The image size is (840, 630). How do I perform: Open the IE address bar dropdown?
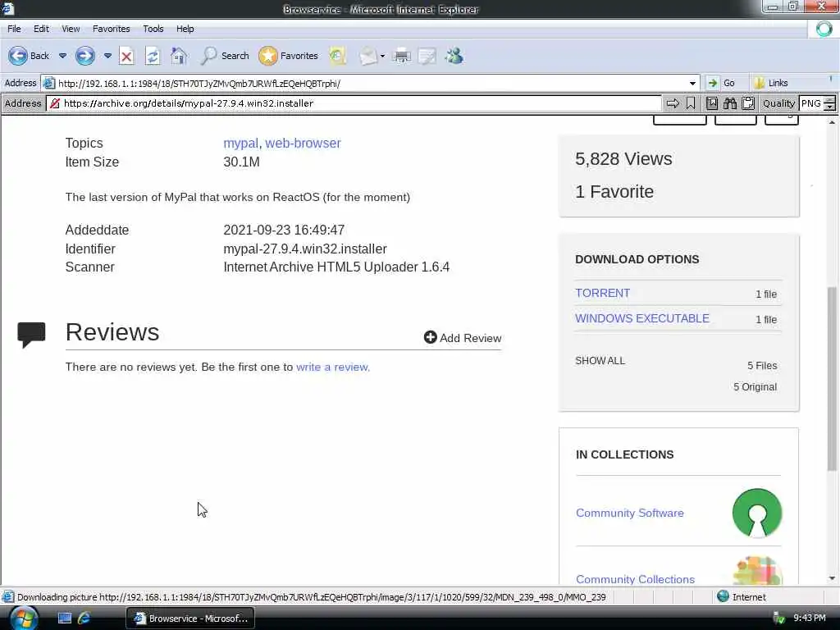tap(692, 83)
